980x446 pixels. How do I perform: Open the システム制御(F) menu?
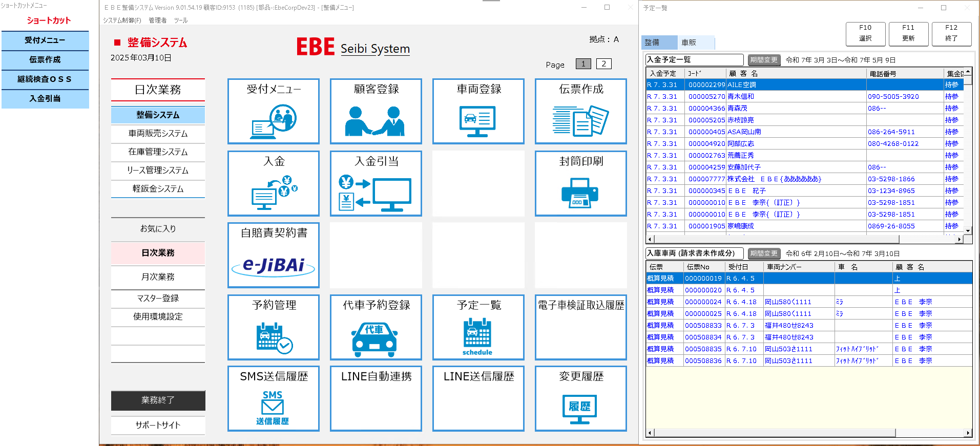122,20
